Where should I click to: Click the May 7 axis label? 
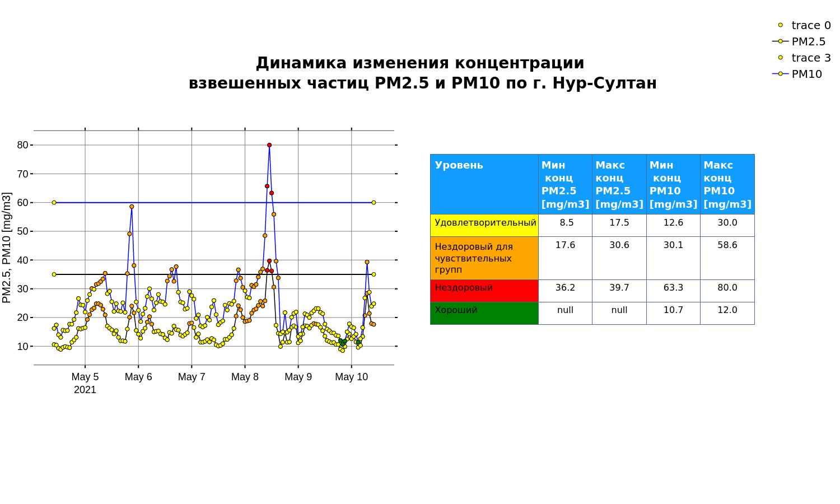(x=192, y=377)
